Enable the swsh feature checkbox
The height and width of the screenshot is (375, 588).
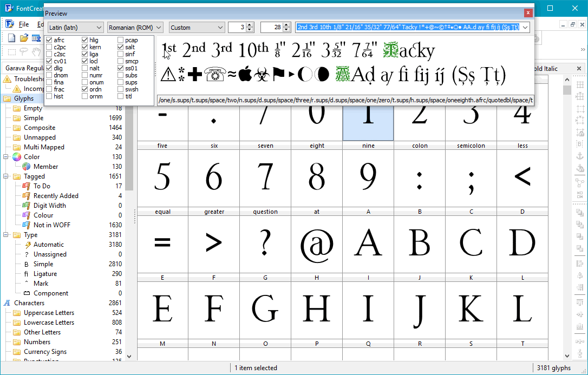[x=120, y=89]
